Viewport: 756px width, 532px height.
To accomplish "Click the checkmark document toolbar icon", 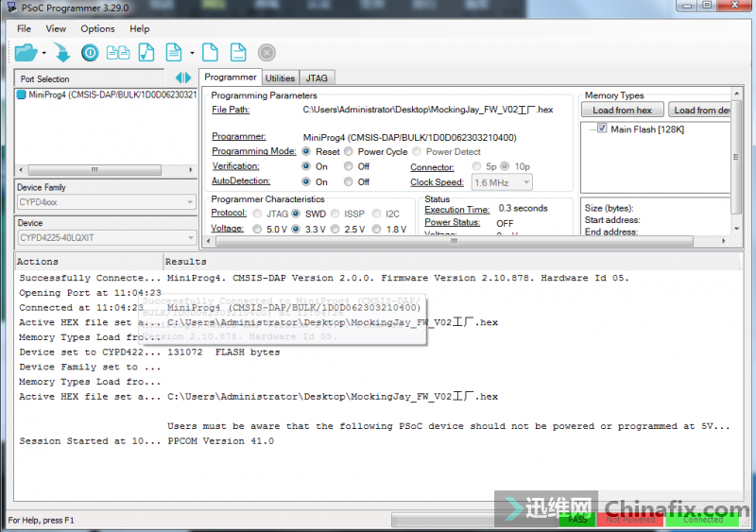I will pos(146,53).
